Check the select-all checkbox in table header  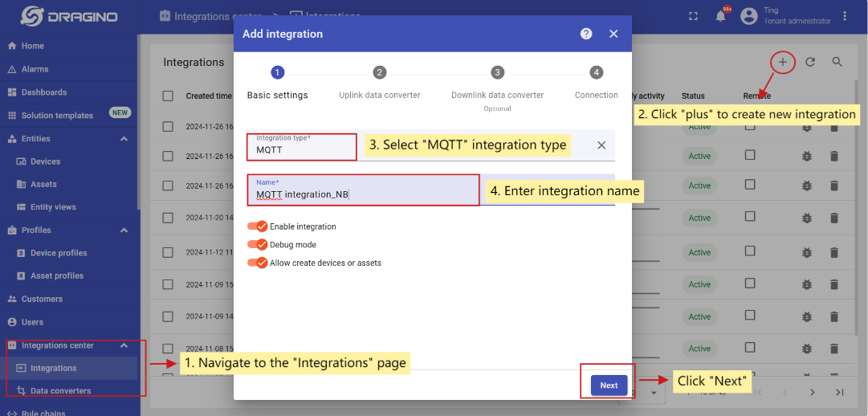pyautogui.click(x=168, y=96)
